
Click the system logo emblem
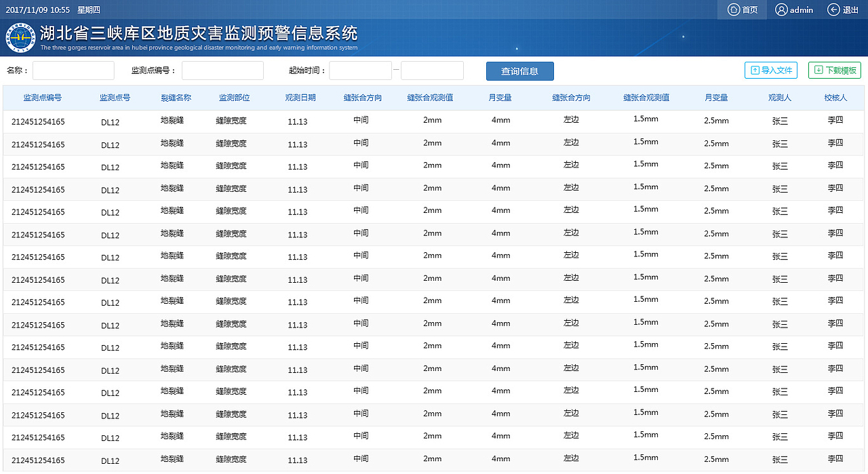(x=20, y=37)
